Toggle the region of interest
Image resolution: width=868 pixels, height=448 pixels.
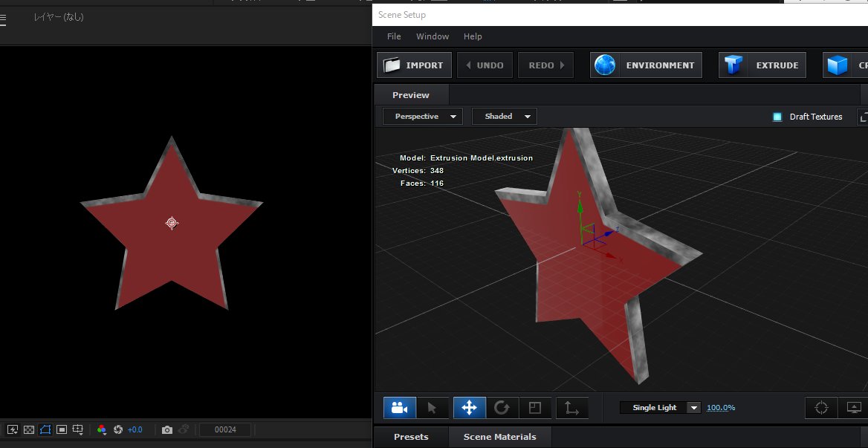78,429
